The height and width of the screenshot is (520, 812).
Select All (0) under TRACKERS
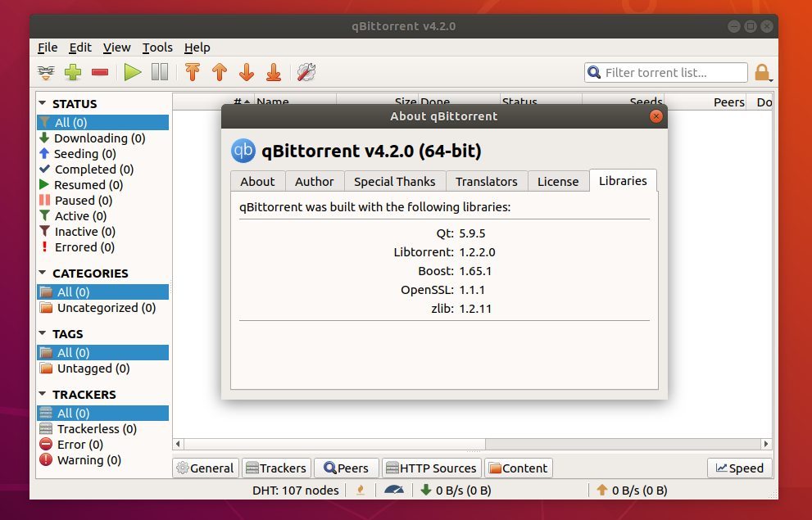(102, 413)
